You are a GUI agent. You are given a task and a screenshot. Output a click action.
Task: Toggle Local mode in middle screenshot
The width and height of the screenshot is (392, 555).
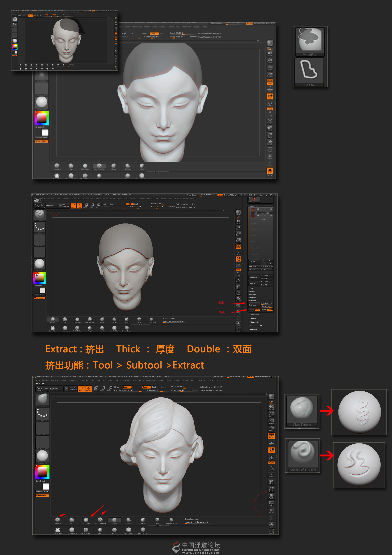tap(238, 259)
